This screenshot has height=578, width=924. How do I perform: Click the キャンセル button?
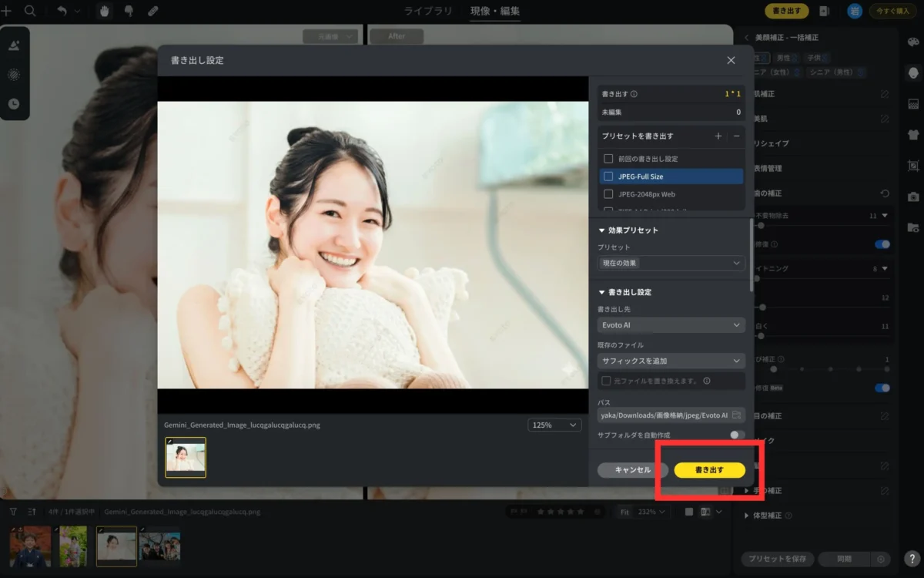(x=633, y=469)
